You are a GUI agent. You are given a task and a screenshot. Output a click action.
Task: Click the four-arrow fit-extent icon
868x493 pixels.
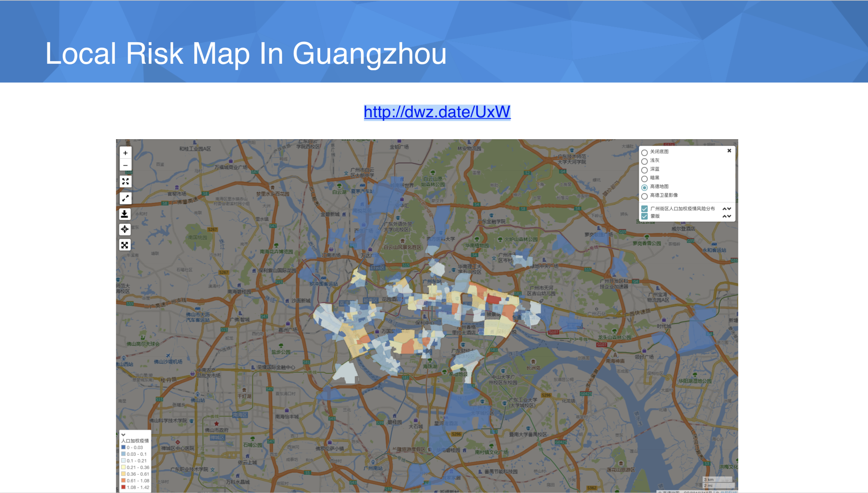[125, 181]
